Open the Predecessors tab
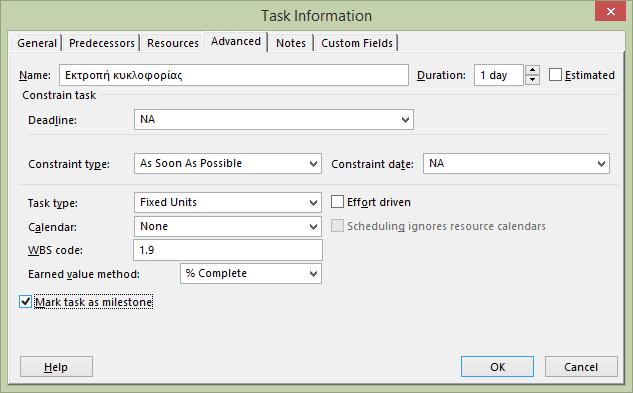This screenshot has height=393, width=633. 101,43
